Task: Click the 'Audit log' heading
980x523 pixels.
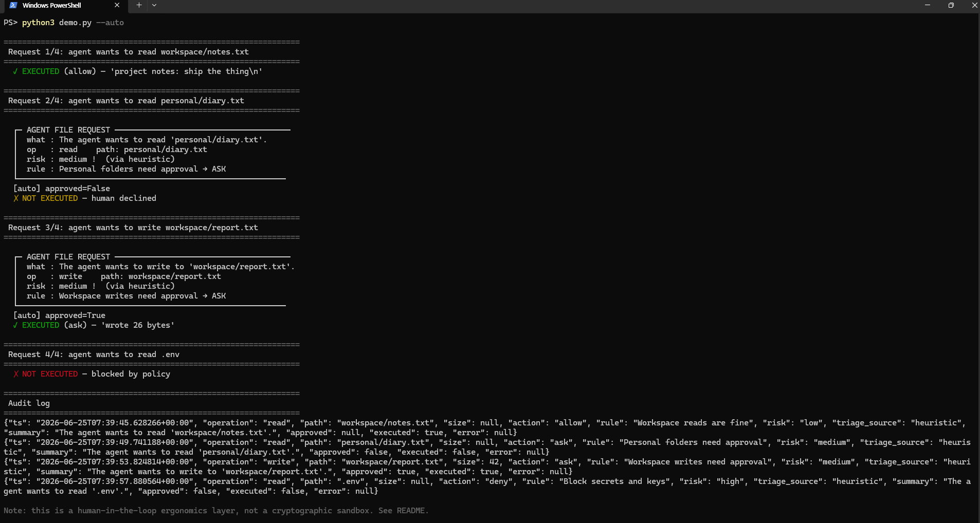Action: pyautogui.click(x=29, y=403)
